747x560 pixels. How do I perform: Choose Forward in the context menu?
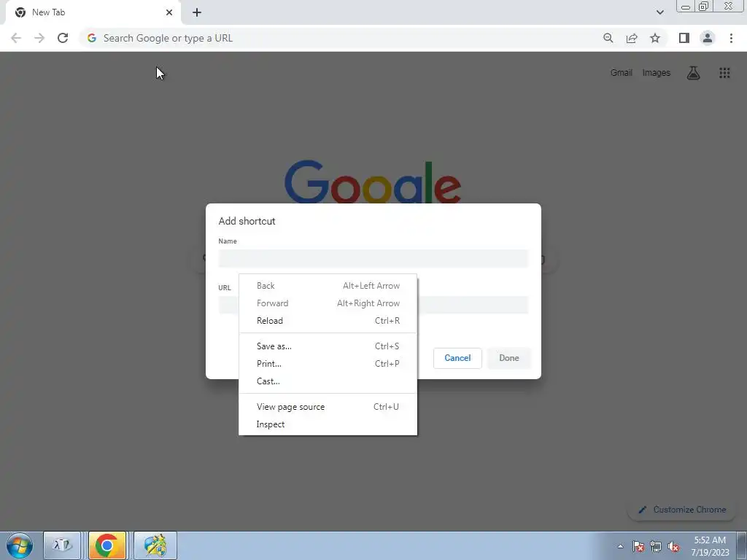tap(328, 303)
